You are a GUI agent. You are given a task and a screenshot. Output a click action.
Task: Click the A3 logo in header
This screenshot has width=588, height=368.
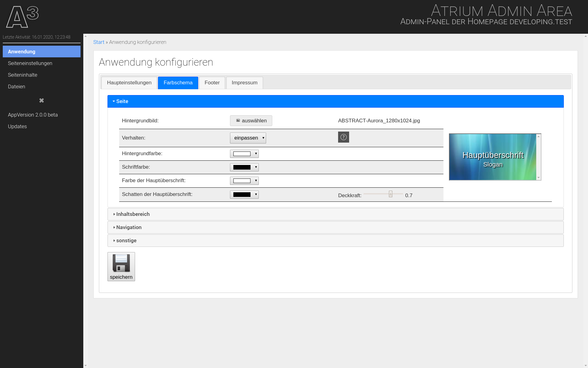pos(22,17)
